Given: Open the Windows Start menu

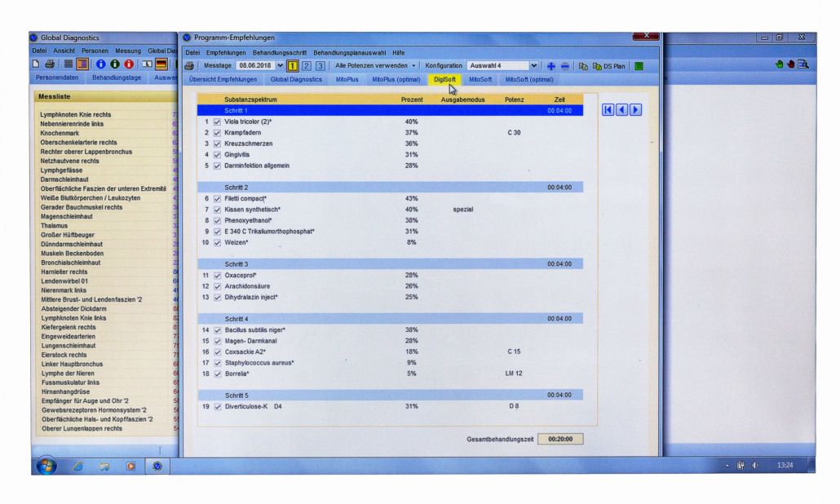Looking at the screenshot, I should click(x=46, y=466).
